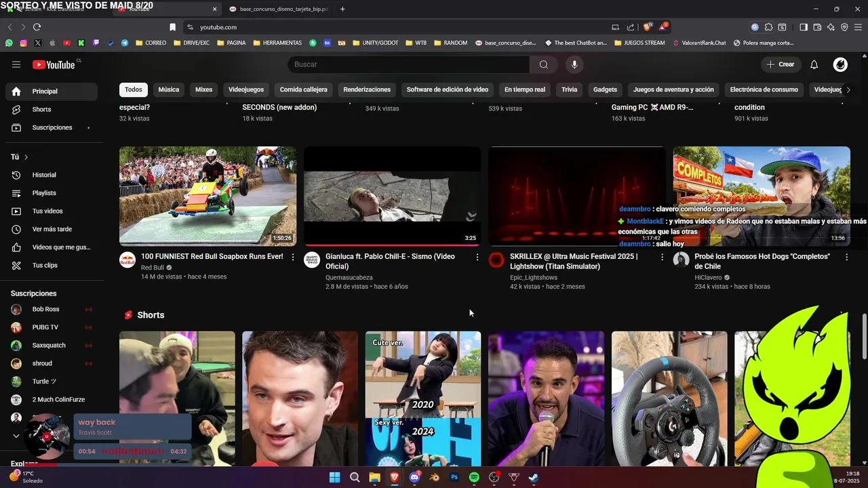
Task: Open the Brave Leo AI sparkle icon
Action: 831,27
